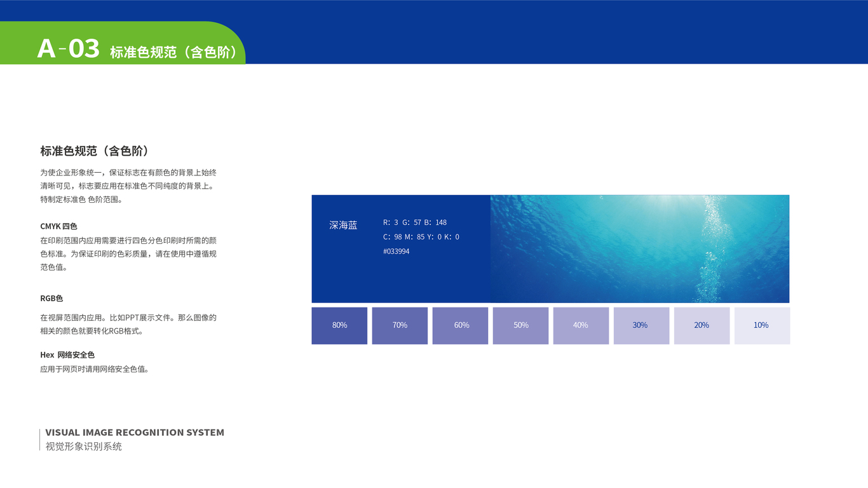This screenshot has width=868, height=488.
Task: Select the 10% tint swatch
Action: click(762, 326)
